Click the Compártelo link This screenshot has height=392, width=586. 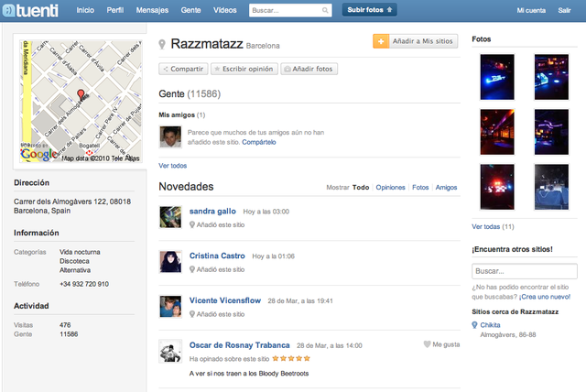(x=258, y=142)
